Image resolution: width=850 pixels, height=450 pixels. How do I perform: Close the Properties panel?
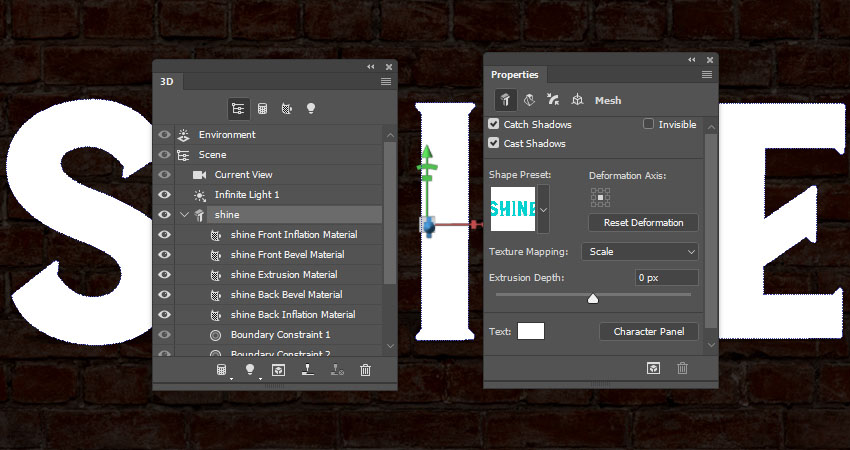click(710, 60)
